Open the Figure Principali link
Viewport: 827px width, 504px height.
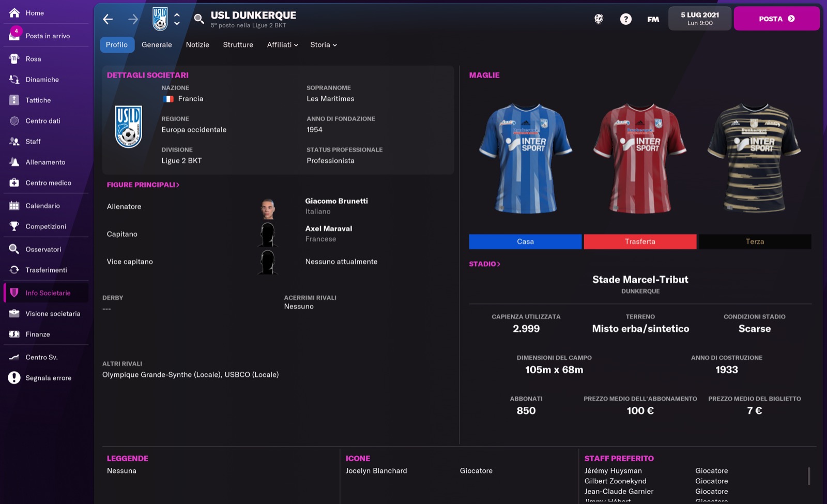(x=143, y=185)
